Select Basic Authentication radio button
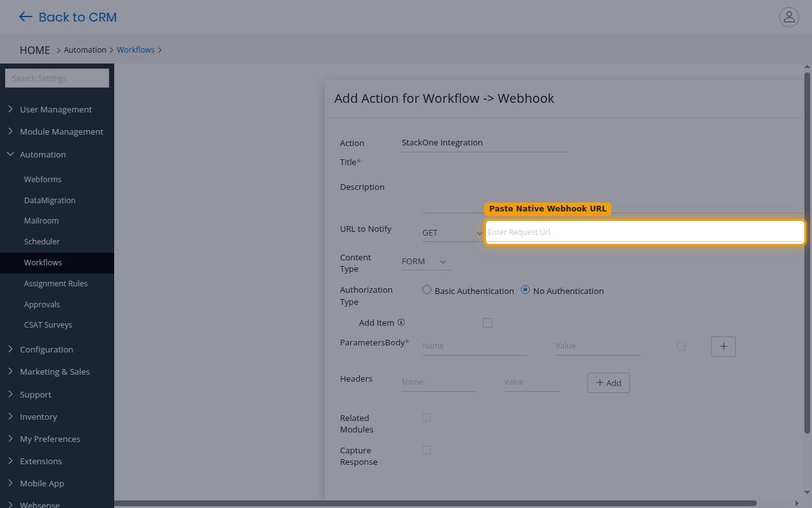 coord(427,290)
